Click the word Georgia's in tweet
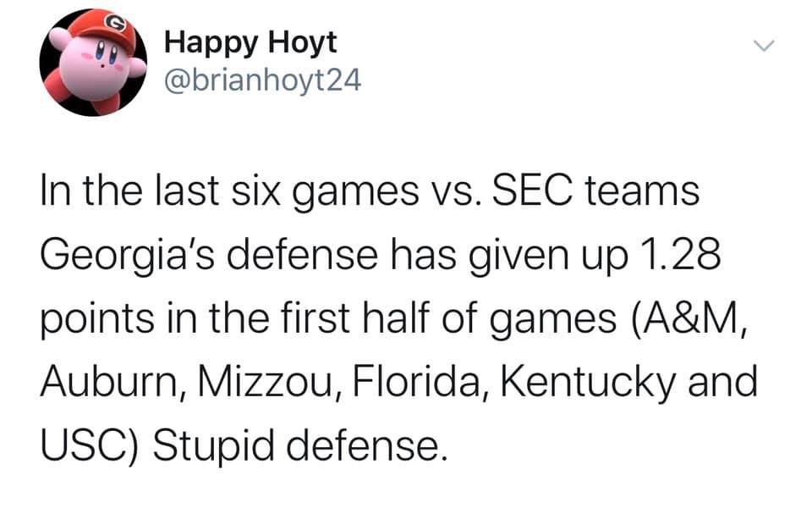This screenshot has height=508, width=812. [127, 256]
